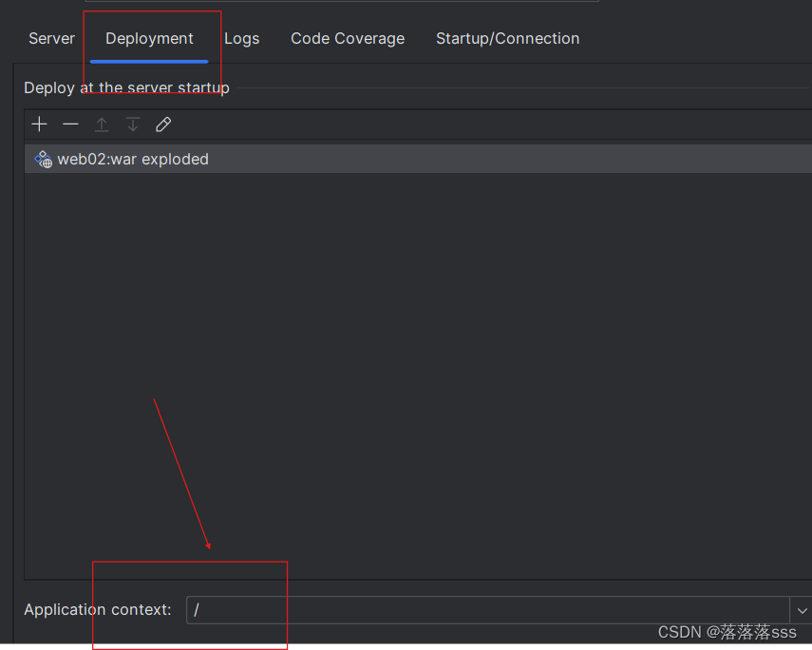812x650 pixels.
Task: Move the deployment entry down
Action: point(132,124)
